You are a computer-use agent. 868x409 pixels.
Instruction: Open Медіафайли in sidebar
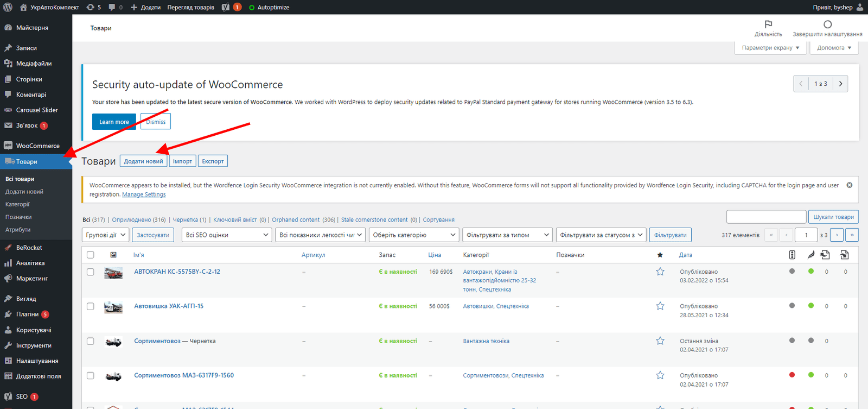36,64
